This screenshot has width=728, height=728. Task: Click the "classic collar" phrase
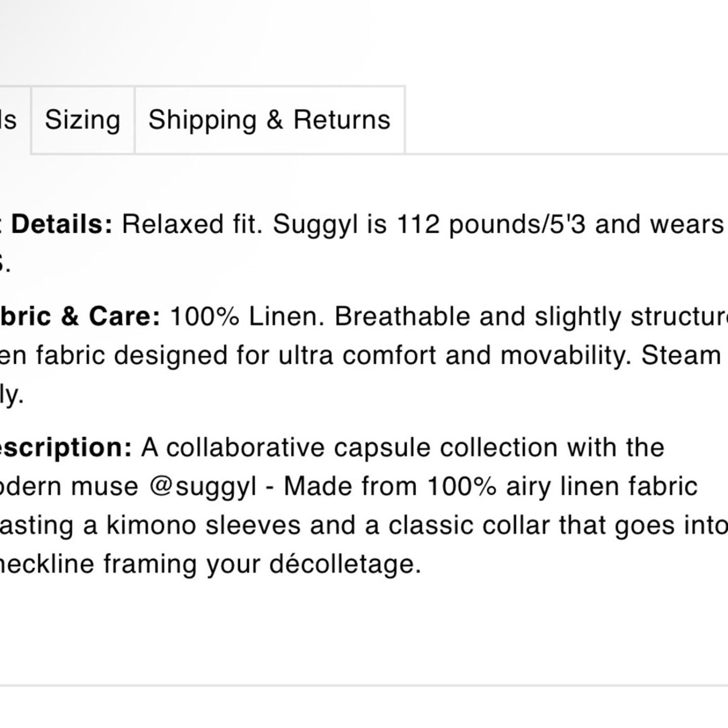coord(469,526)
